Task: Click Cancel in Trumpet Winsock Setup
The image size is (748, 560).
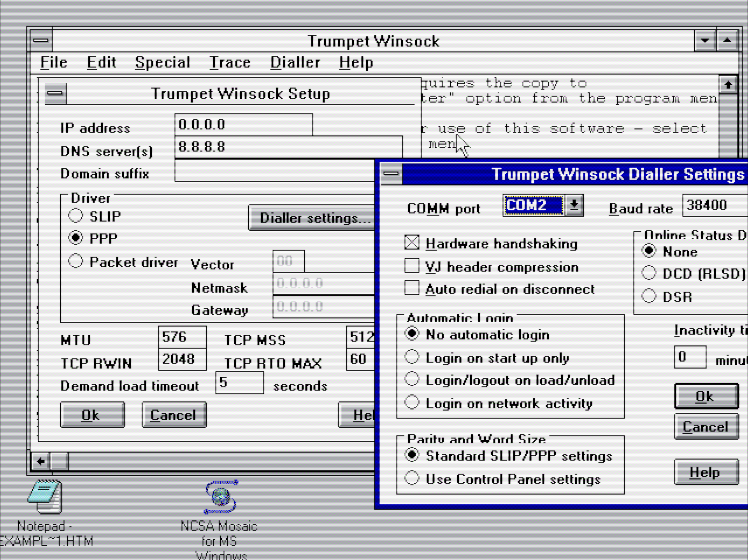Action: coord(174,415)
